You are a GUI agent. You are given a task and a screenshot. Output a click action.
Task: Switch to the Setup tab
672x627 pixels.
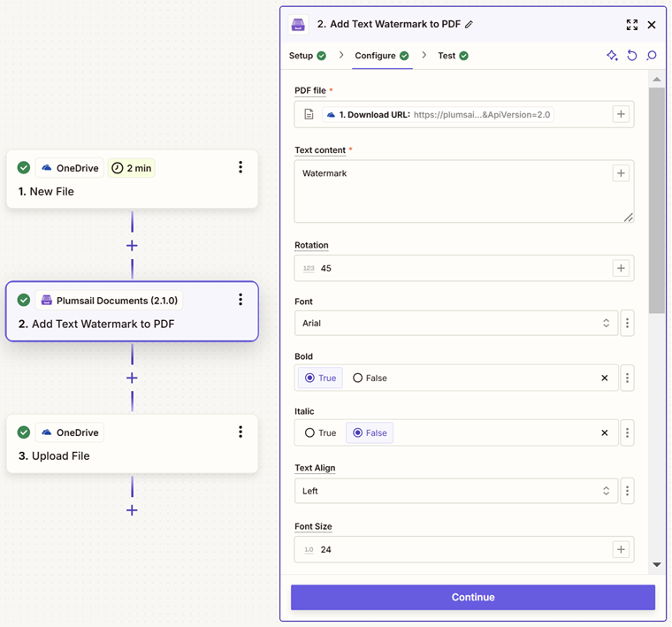(x=308, y=56)
